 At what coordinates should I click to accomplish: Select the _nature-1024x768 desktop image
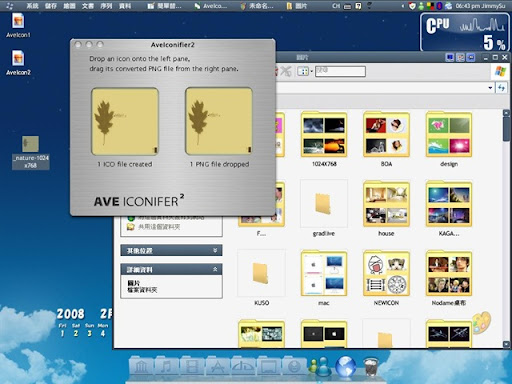pyautogui.click(x=30, y=152)
